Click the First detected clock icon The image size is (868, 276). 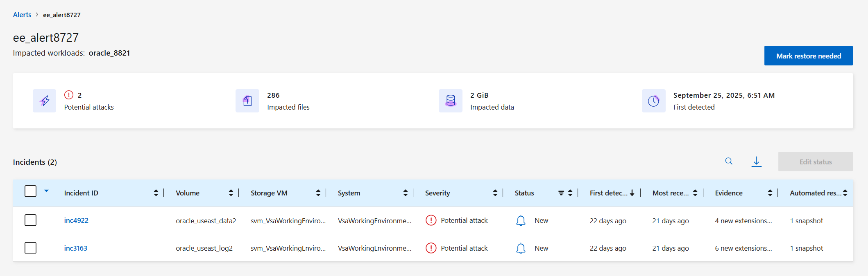pos(653,101)
